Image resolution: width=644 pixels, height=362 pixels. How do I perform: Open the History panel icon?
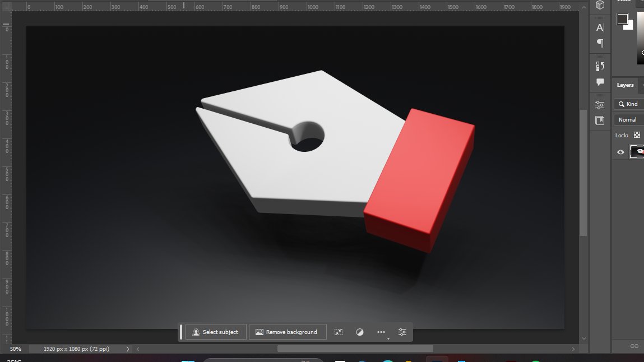point(600,66)
